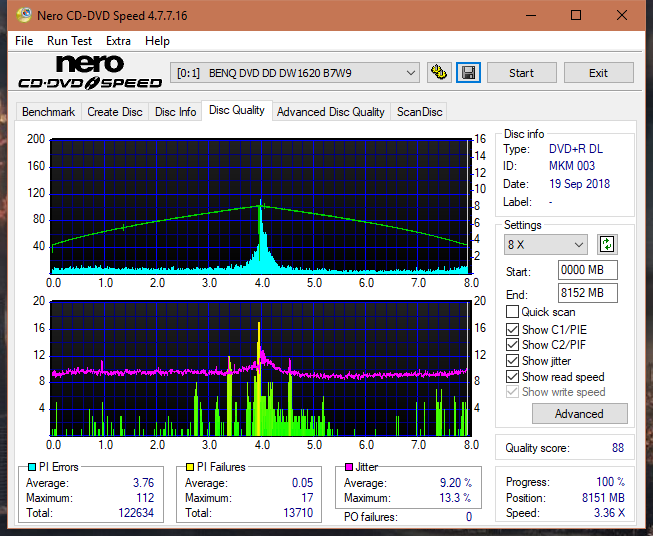Select the Disc Quality tab

237,110
